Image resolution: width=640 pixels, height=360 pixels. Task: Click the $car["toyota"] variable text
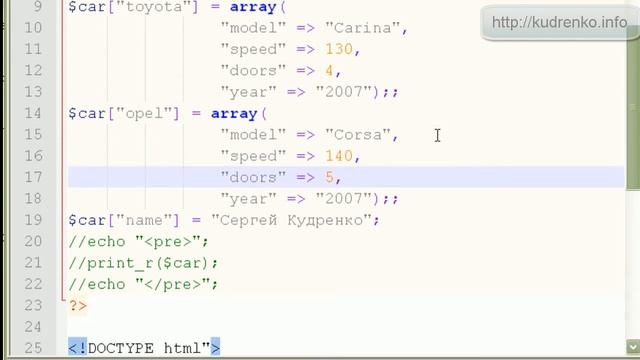pyautogui.click(x=133, y=7)
